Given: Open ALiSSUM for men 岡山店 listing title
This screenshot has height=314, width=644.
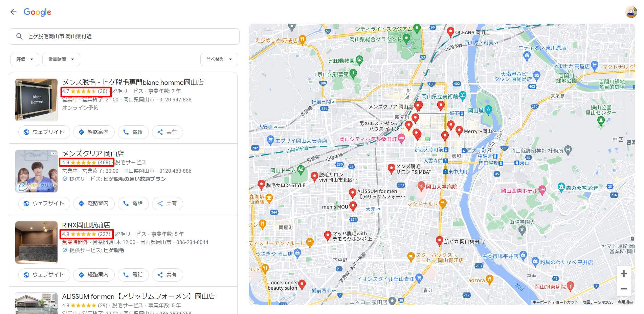Looking at the screenshot, I should pos(138,296).
